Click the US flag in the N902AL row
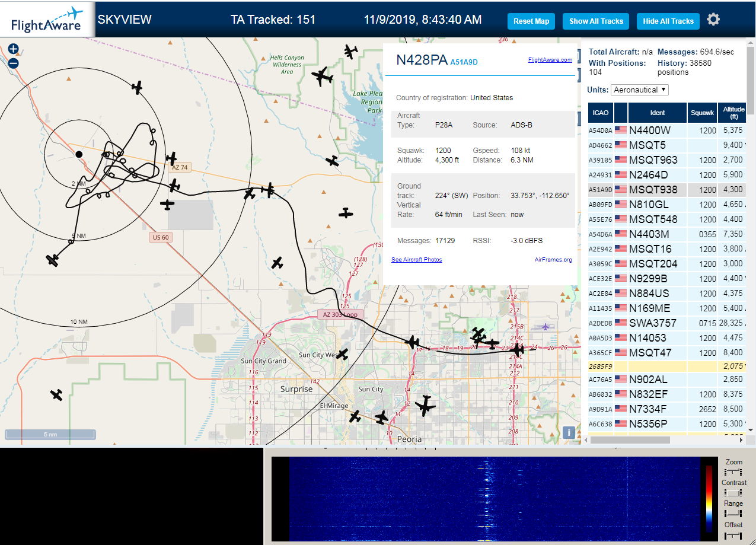 pos(621,380)
